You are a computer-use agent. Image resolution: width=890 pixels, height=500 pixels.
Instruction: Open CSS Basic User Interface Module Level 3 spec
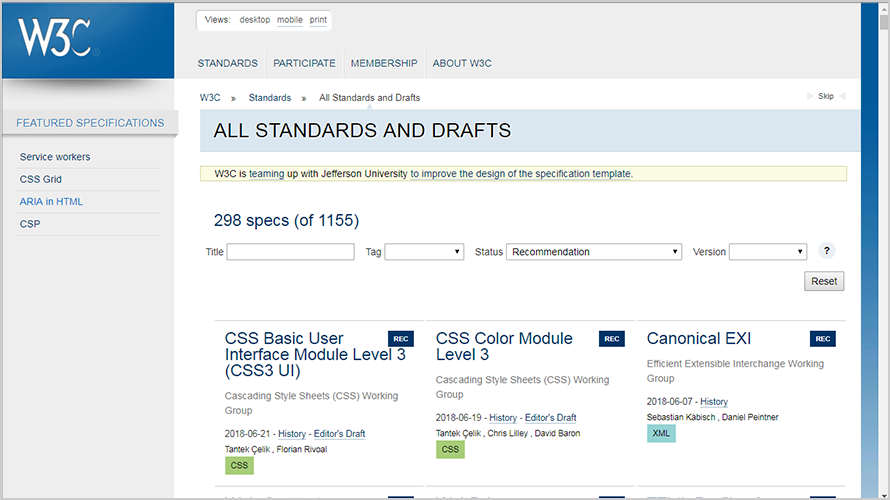point(315,354)
